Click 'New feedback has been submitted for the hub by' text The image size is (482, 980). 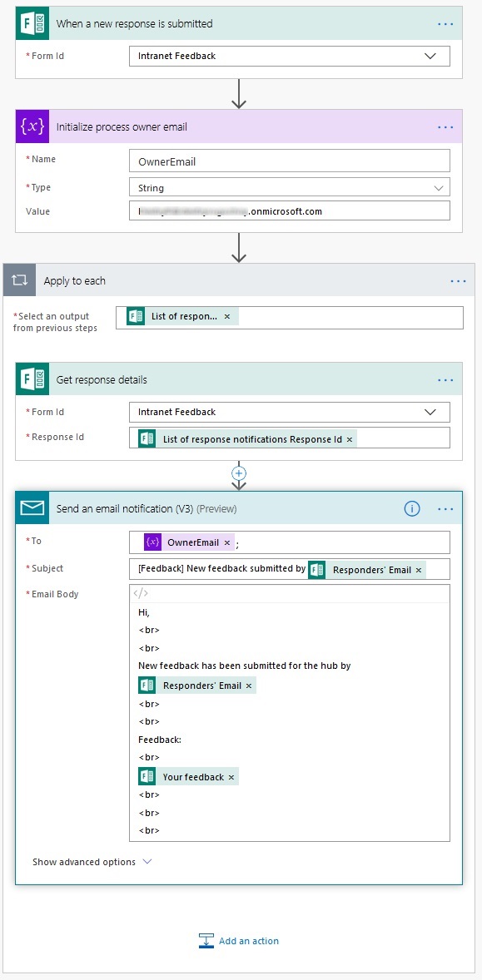[x=245, y=666]
